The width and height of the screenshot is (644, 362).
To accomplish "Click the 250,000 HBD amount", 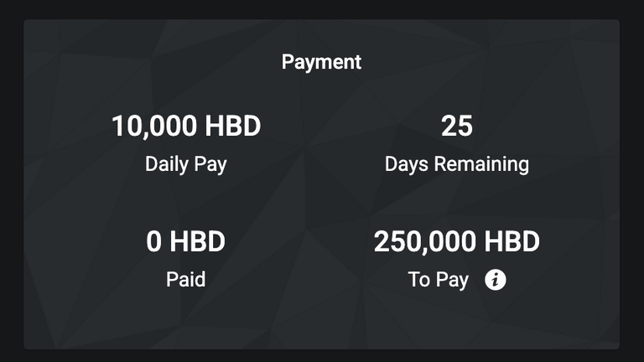I will pyautogui.click(x=457, y=241).
